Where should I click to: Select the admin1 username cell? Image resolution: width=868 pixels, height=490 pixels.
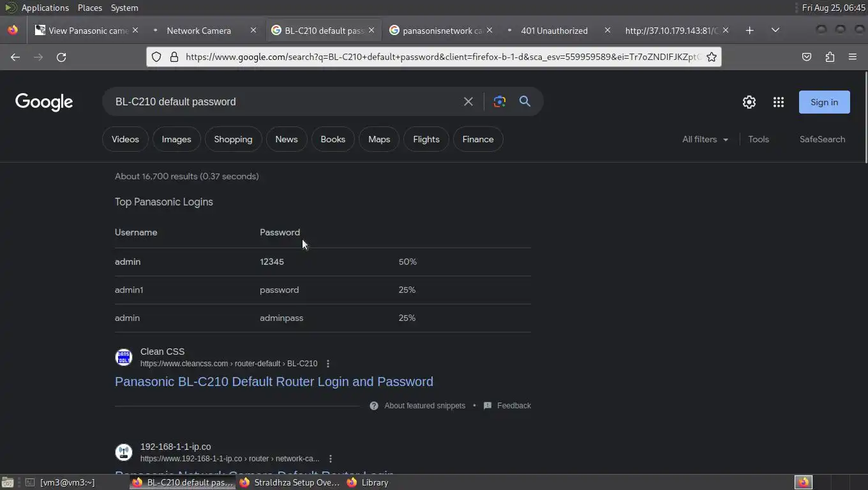[129, 290]
